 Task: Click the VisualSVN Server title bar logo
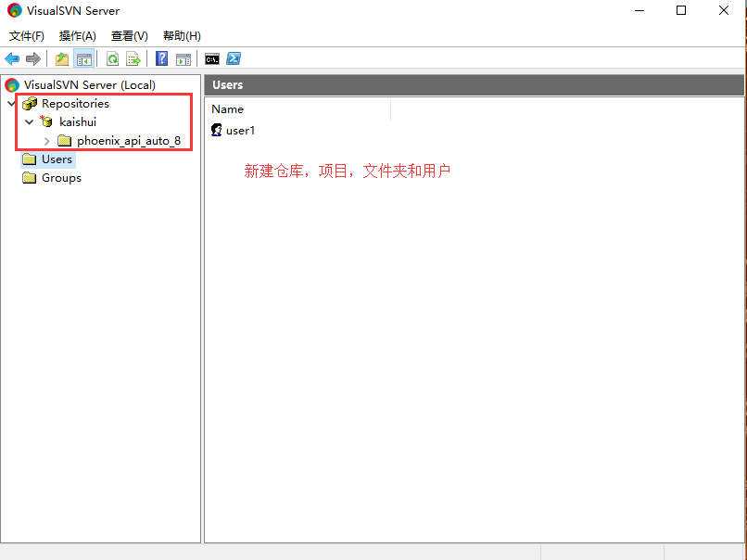[15, 10]
